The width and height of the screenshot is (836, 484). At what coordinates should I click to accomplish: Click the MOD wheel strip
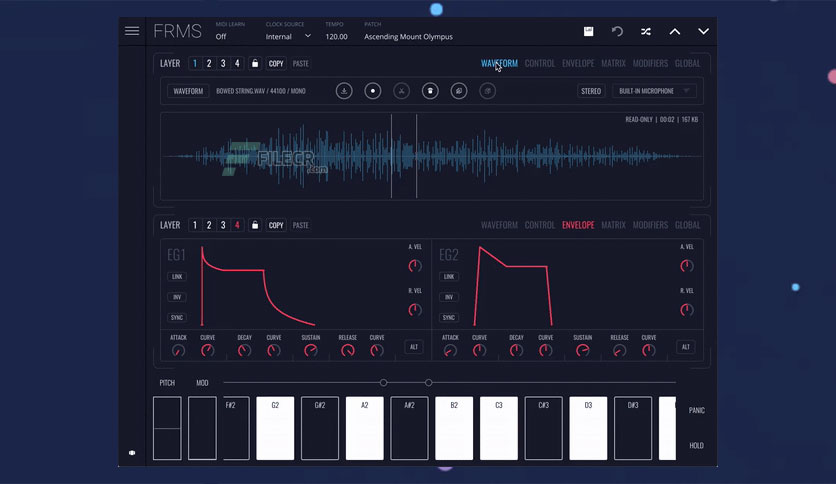(x=202, y=428)
